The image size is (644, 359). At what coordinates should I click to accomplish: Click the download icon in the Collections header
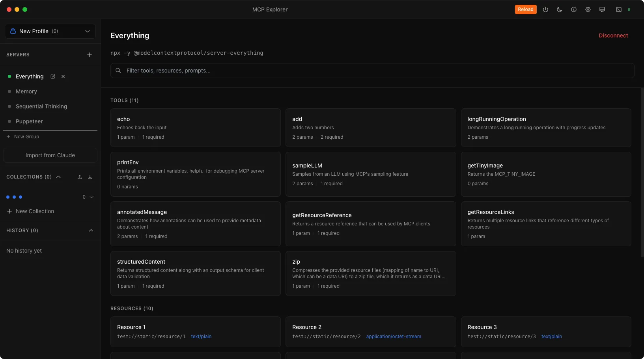coord(90,177)
